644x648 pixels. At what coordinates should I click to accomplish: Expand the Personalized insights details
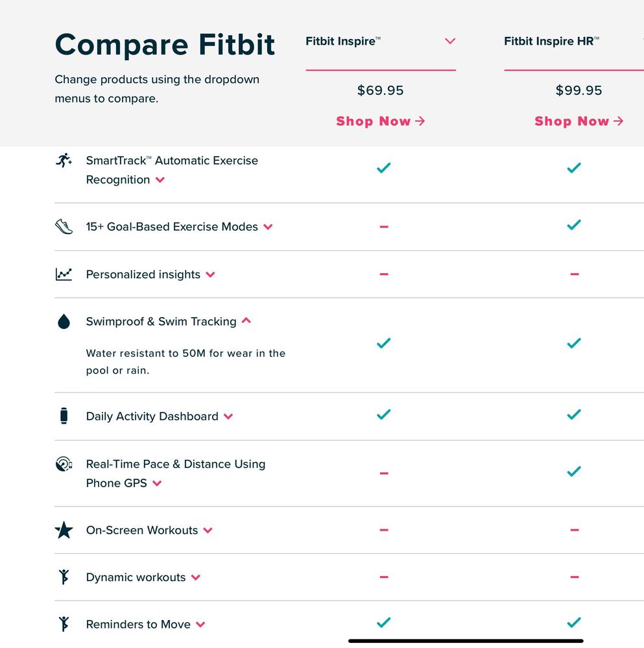point(210,274)
